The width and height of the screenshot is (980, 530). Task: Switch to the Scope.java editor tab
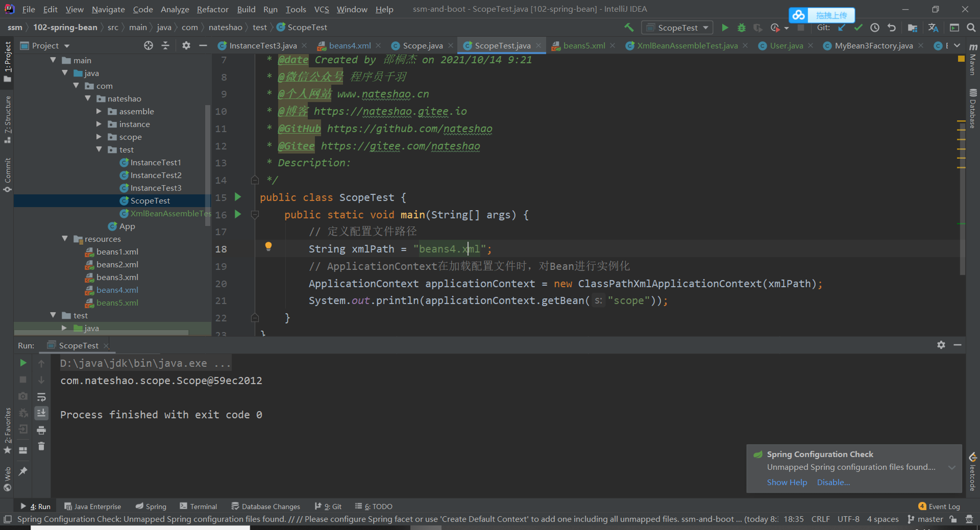[x=422, y=46]
